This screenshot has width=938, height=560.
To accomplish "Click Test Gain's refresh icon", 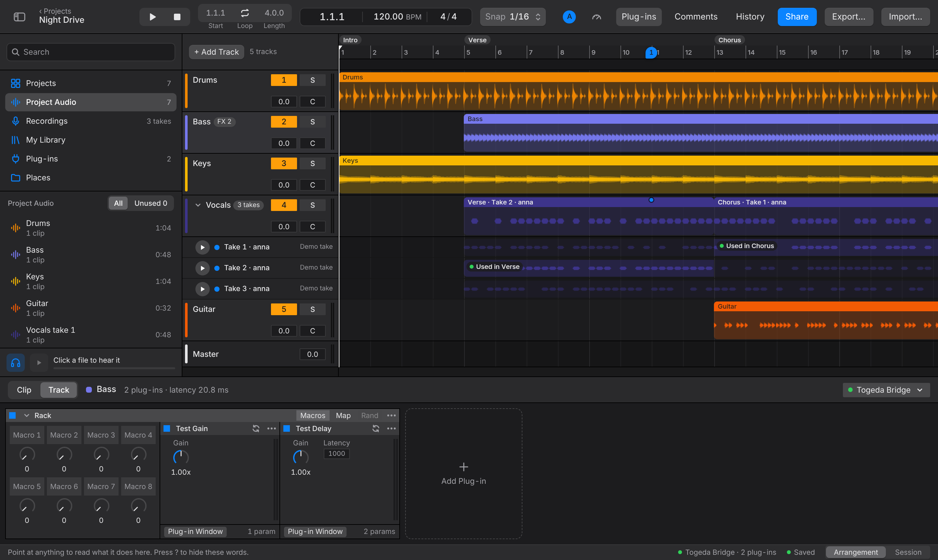I will pos(256,428).
